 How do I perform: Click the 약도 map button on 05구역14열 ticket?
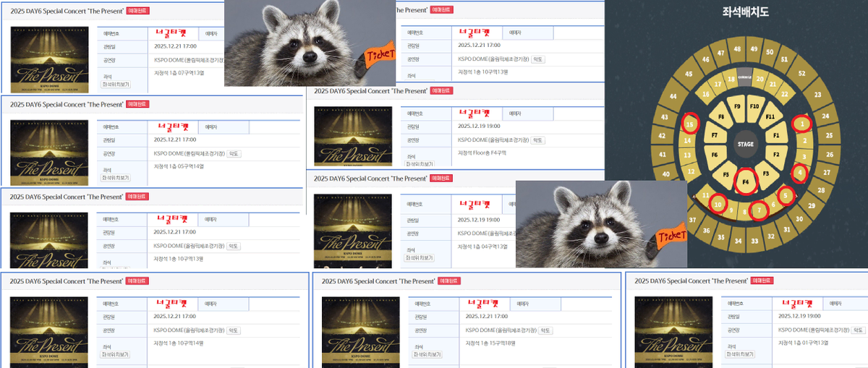pyautogui.click(x=234, y=153)
